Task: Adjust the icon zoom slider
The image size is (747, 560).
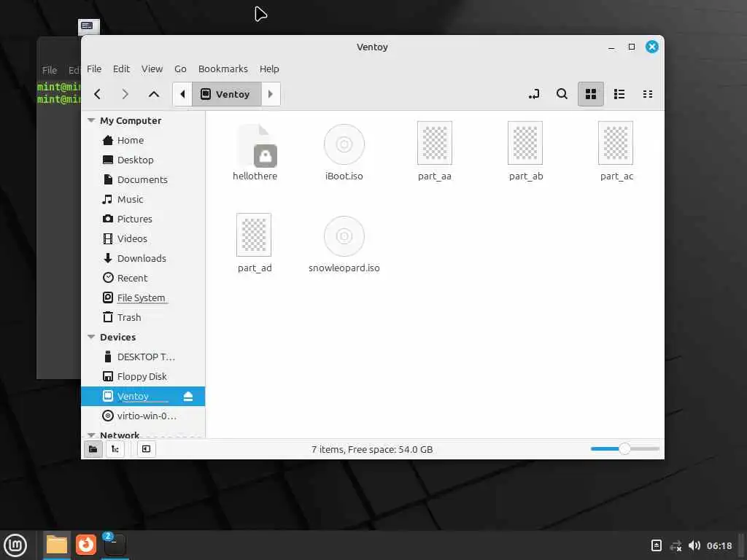Action: point(624,448)
